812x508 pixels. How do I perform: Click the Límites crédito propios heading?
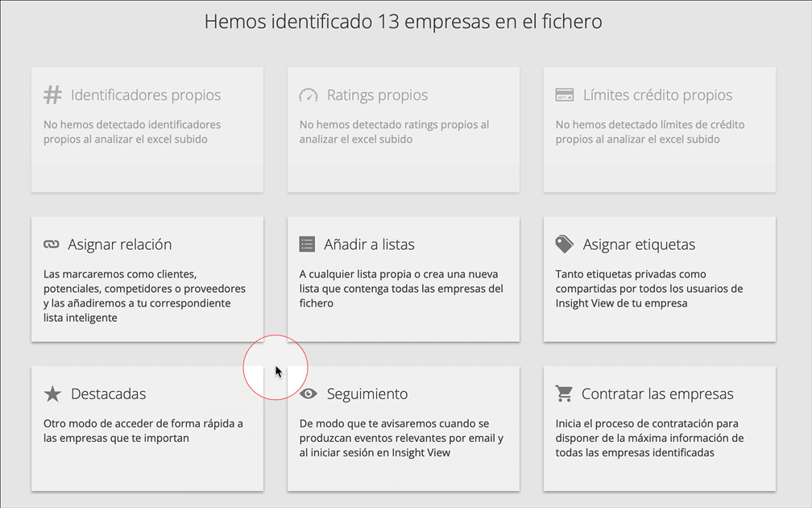pos(657,95)
